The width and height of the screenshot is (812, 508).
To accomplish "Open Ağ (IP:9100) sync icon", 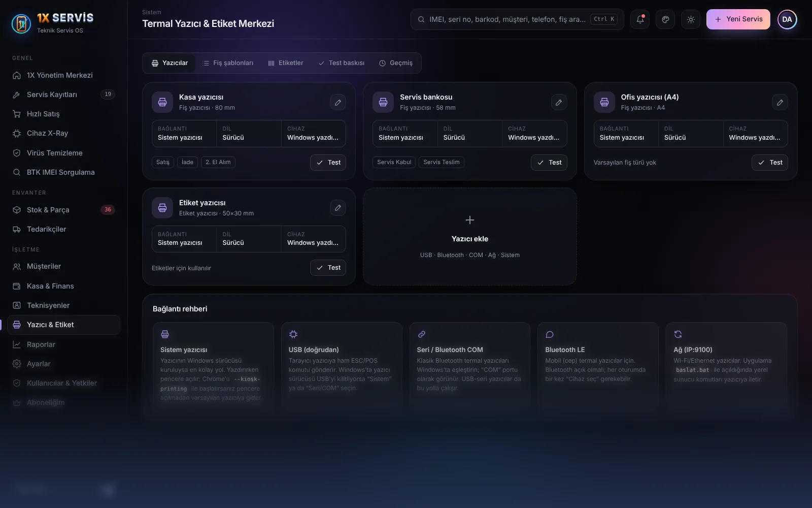I will (678, 334).
